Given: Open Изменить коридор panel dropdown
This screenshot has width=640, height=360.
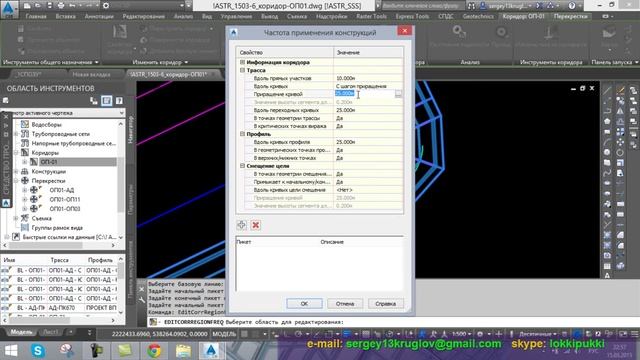Looking at the screenshot, I should [x=186, y=62].
